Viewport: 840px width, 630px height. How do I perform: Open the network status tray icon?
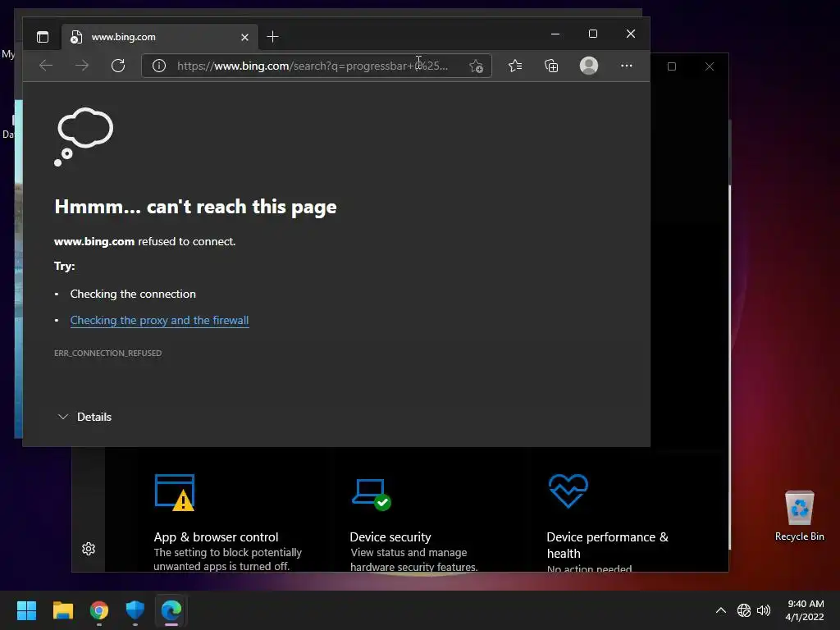(x=743, y=610)
